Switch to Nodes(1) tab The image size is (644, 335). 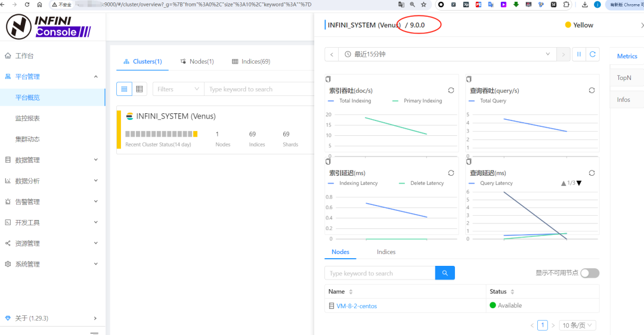pyautogui.click(x=197, y=61)
